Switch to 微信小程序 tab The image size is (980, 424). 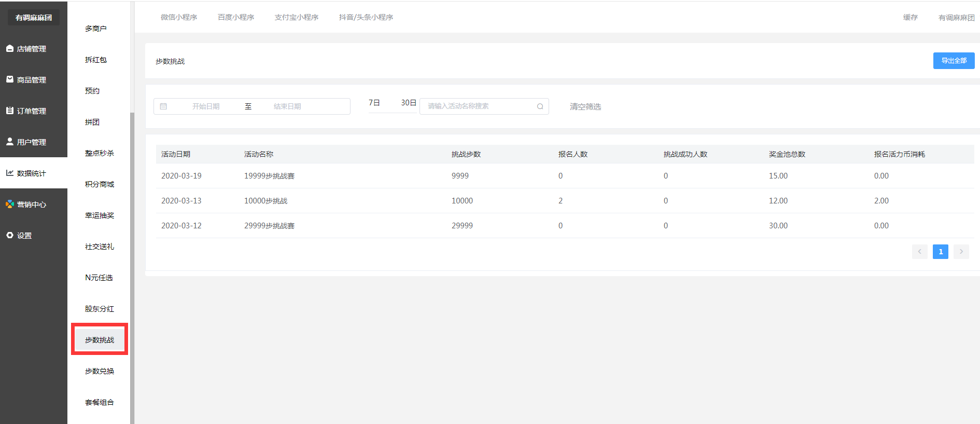pos(179,17)
